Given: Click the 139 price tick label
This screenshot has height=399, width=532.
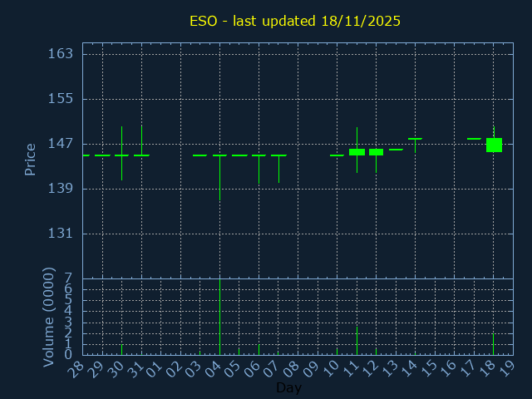Looking at the screenshot, I should click(61, 189).
